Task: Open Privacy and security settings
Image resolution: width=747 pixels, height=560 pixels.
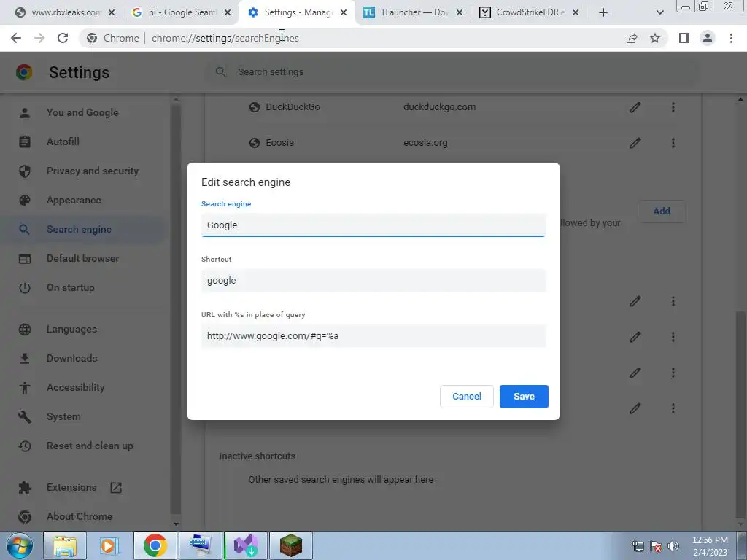Action: pos(93,171)
